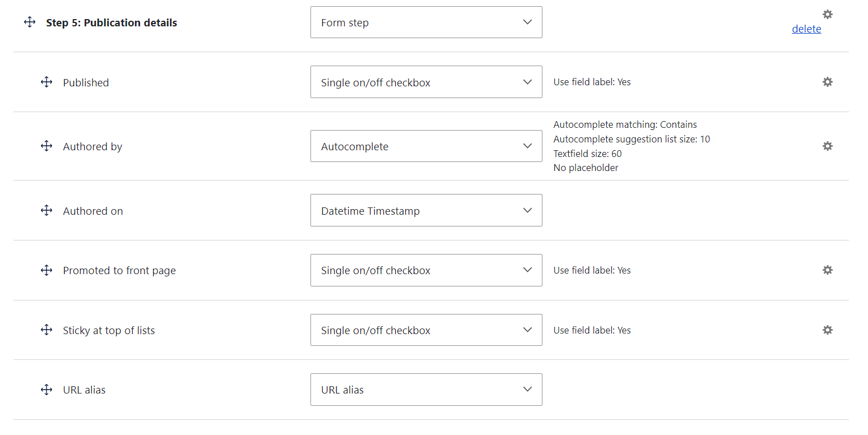Screen dimensions: 868x435
Task: Open the Form step widget dropdown
Action: point(426,22)
